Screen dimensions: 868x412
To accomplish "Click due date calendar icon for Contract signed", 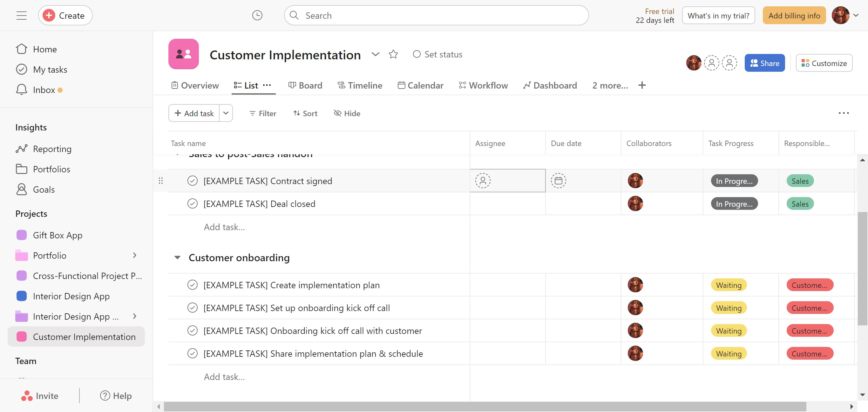I will tap(558, 181).
